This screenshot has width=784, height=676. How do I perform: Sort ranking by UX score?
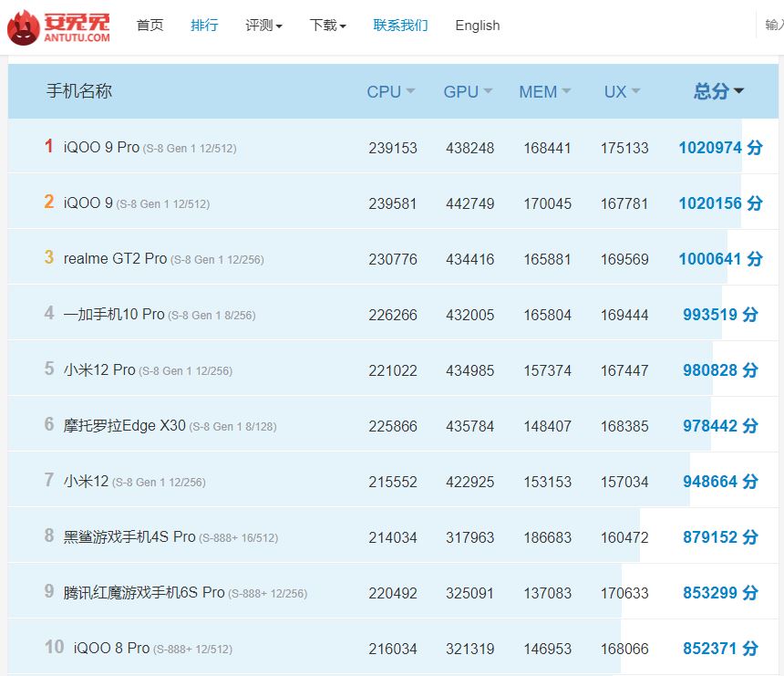coord(622,91)
